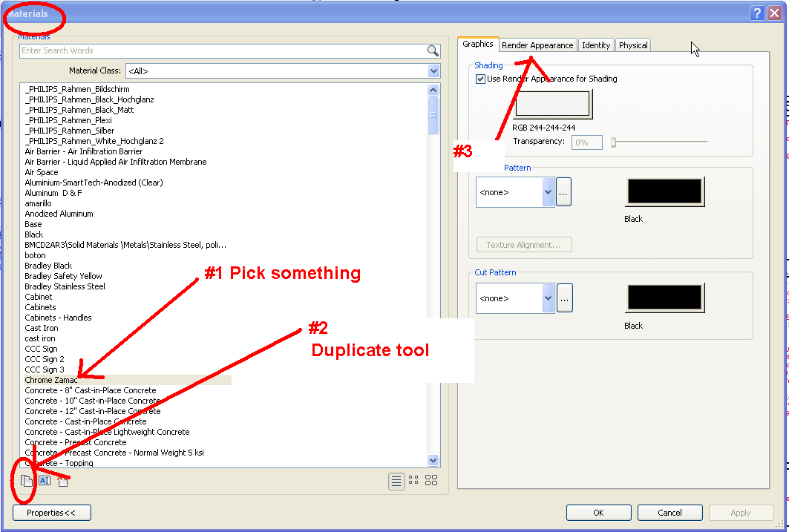Select the _PHILIPS_Rahmen_Bildschirm material
This screenshot has width=789, height=532.
click(x=77, y=89)
